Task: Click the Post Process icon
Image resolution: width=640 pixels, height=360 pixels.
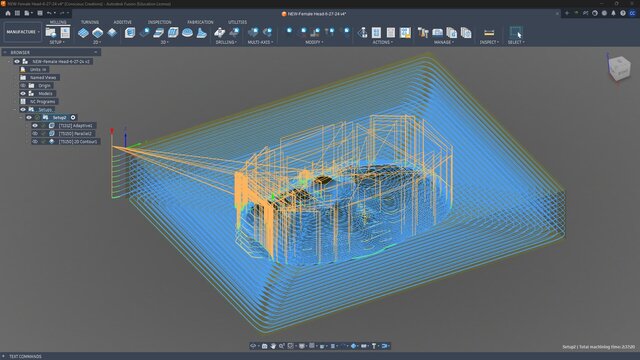Action: pyautogui.click(x=376, y=33)
